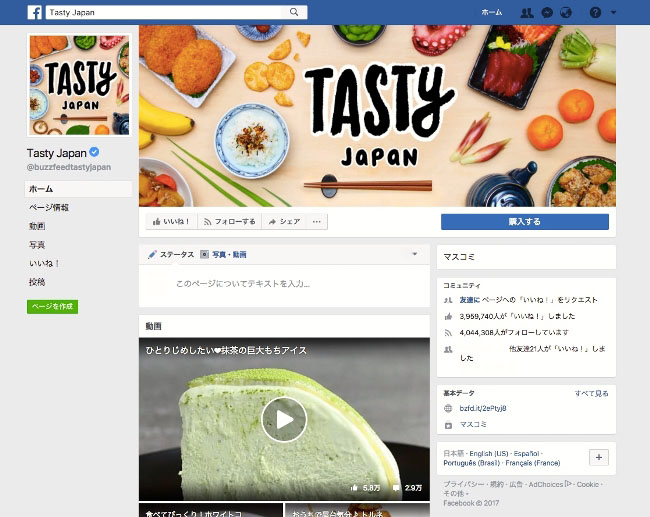The width and height of the screenshot is (650, 517).
Task: Click the follow feed icon beside 4,044,308人
Action: point(448,333)
